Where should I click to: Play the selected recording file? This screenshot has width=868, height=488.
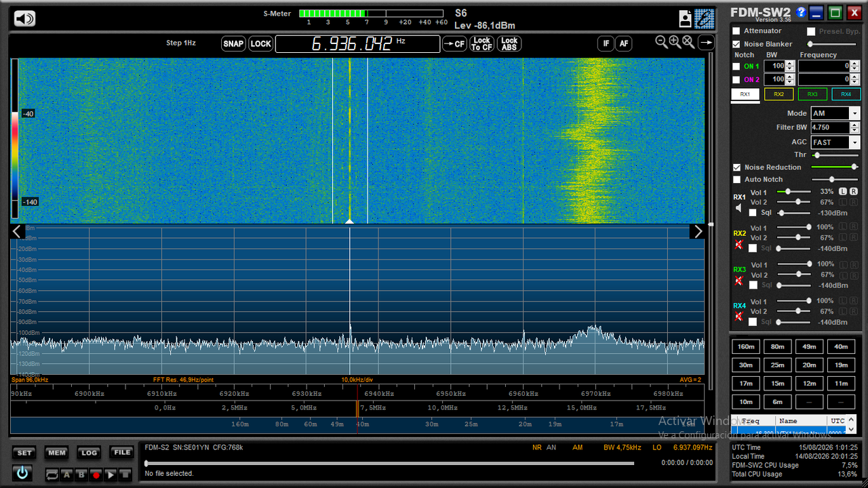point(111,475)
